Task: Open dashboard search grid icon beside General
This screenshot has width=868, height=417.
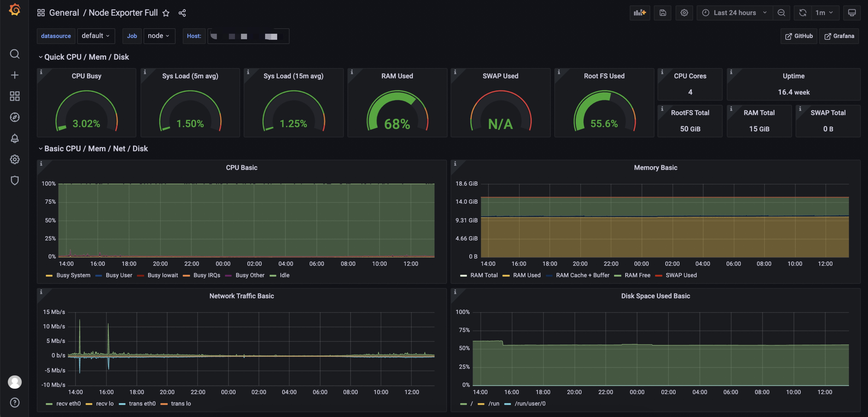Action: [41, 13]
